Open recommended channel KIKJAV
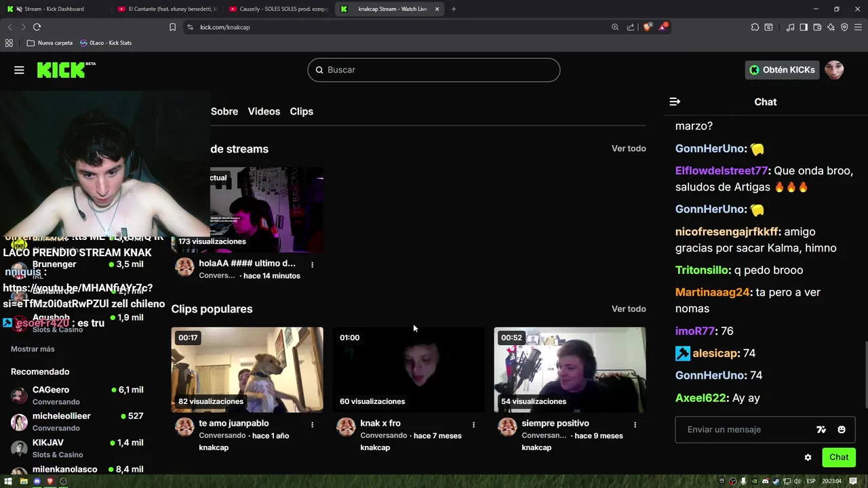Viewport: 868px width, 488px height. click(77, 448)
